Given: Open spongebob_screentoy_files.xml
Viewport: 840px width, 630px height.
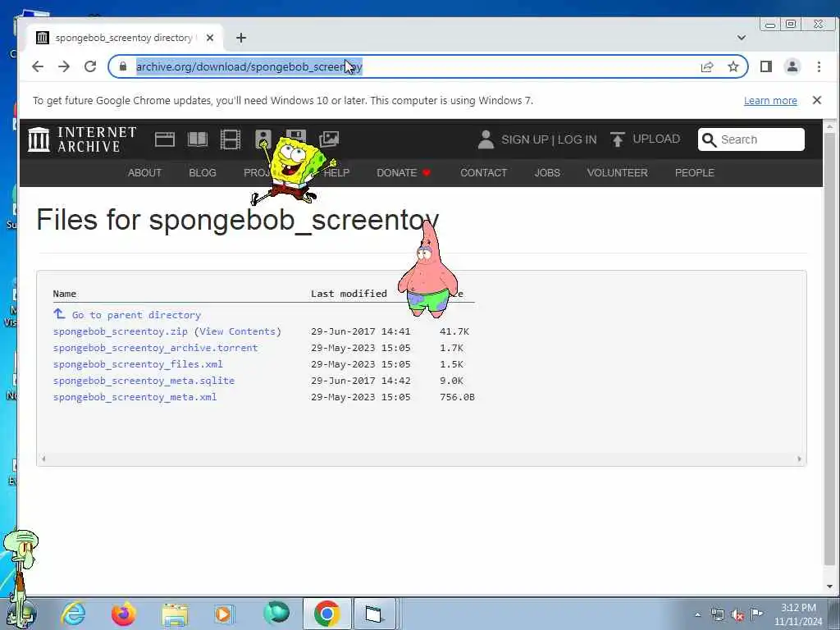Looking at the screenshot, I should (138, 364).
